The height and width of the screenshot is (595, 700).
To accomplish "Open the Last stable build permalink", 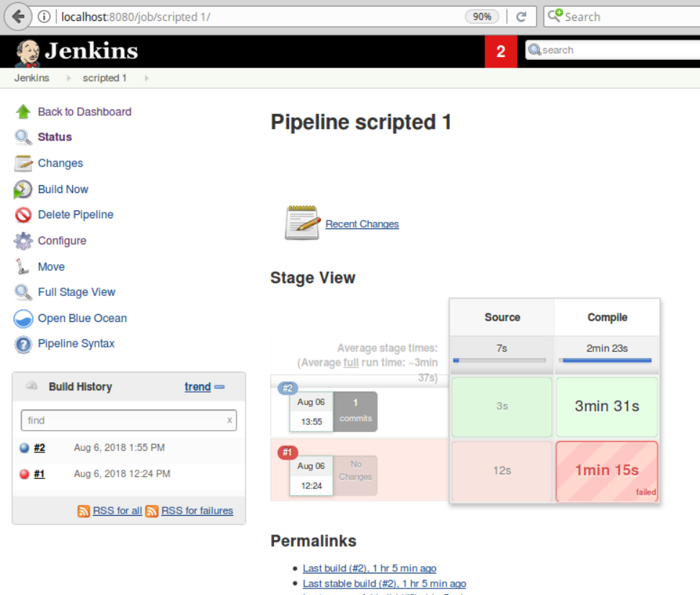I will (384, 583).
